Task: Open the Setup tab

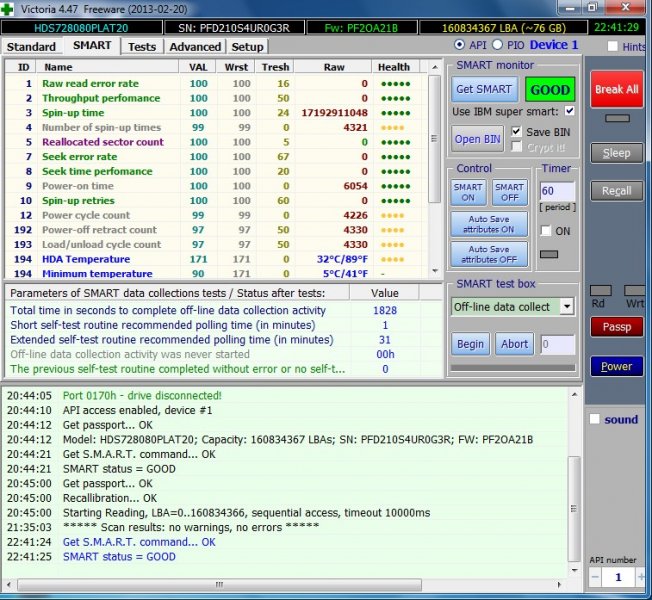Action: (x=247, y=46)
